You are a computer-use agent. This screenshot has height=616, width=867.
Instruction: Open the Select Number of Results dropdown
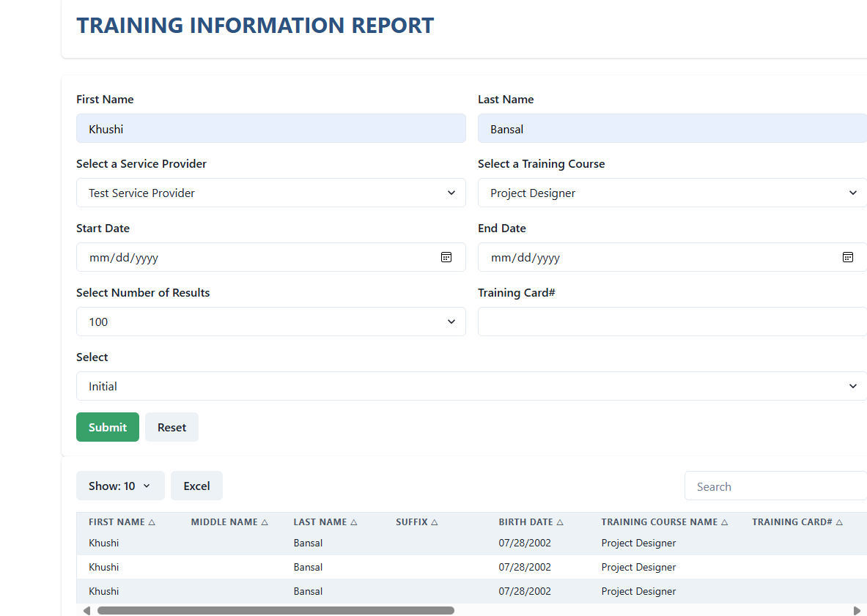(270, 322)
